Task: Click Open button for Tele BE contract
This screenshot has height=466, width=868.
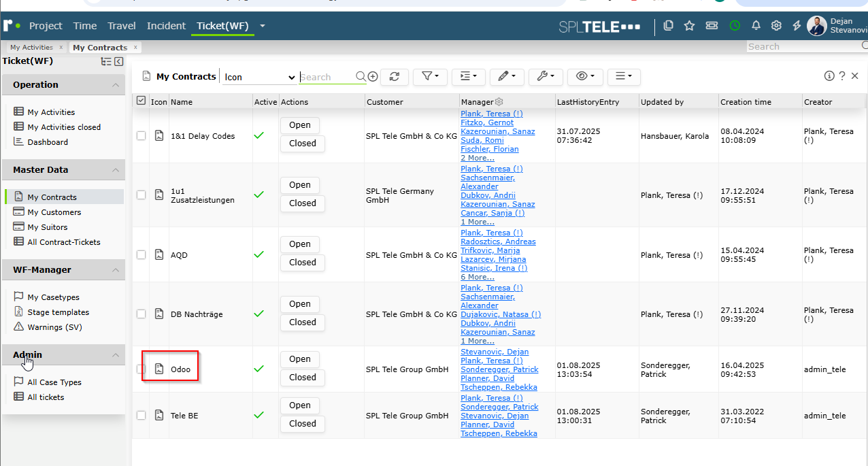Action: click(300, 405)
